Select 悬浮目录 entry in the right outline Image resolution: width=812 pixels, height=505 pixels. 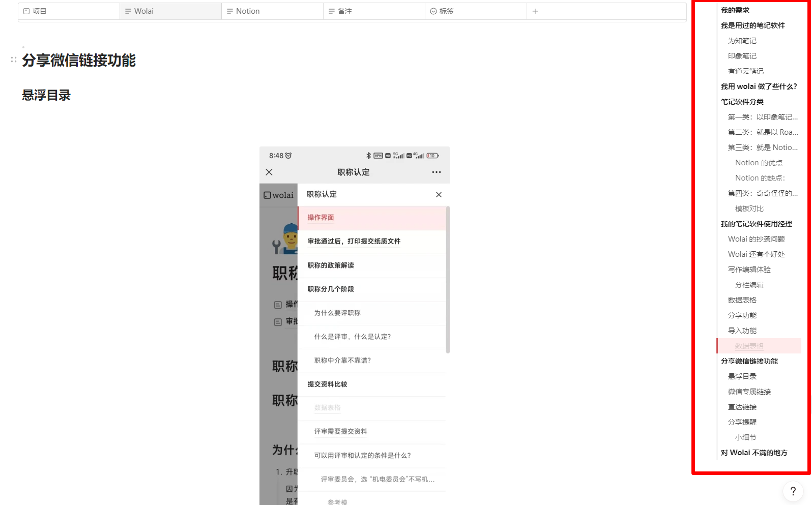742,376
